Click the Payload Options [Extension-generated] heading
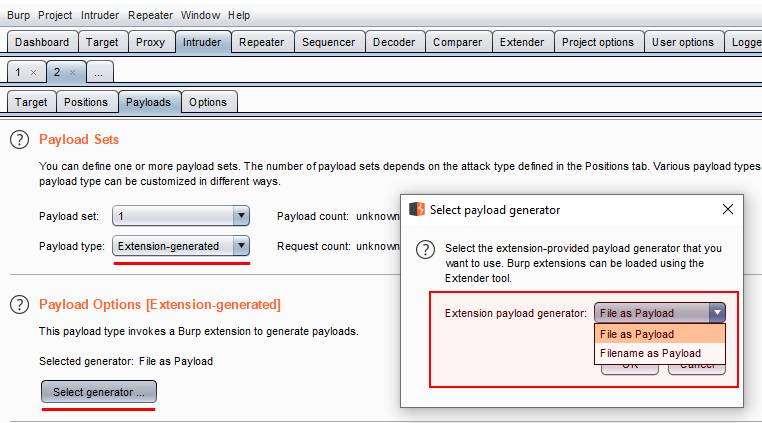 pyautogui.click(x=160, y=305)
